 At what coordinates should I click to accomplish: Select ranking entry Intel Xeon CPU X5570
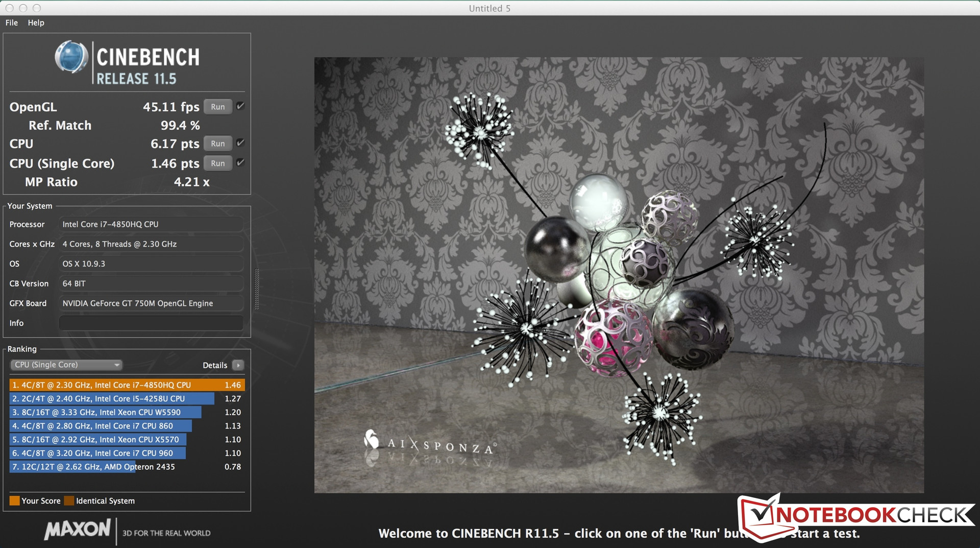(x=127, y=440)
